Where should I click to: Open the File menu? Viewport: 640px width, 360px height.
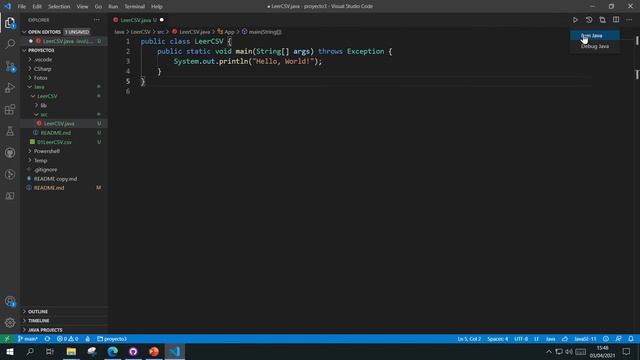point(22,7)
